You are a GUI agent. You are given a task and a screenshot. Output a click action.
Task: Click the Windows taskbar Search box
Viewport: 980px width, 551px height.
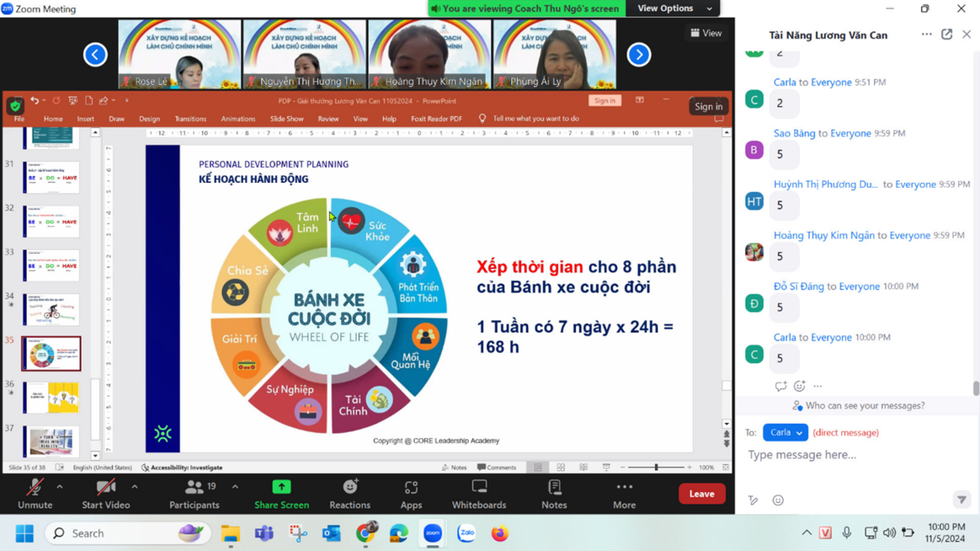click(127, 533)
